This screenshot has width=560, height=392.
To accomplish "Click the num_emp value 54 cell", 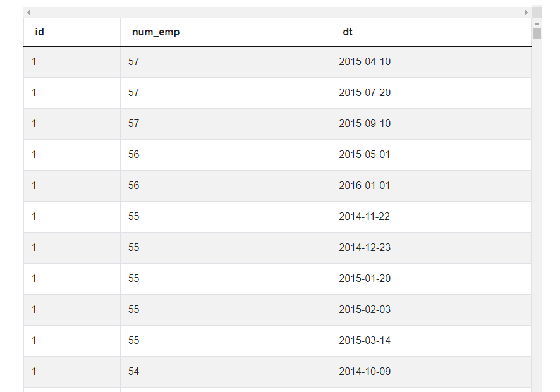I will pyautogui.click(x=134, y=372).
